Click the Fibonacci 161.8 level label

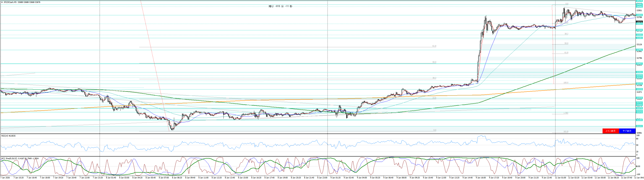[566, 131]
